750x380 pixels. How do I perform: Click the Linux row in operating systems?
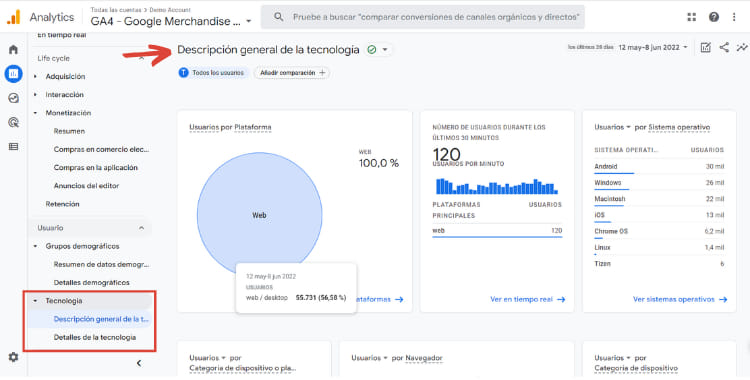click(659, 248)
